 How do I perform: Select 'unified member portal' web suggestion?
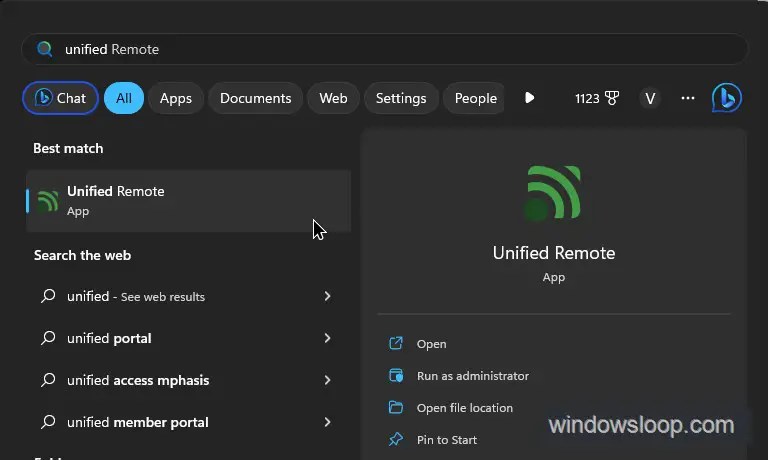pos(138,423)
